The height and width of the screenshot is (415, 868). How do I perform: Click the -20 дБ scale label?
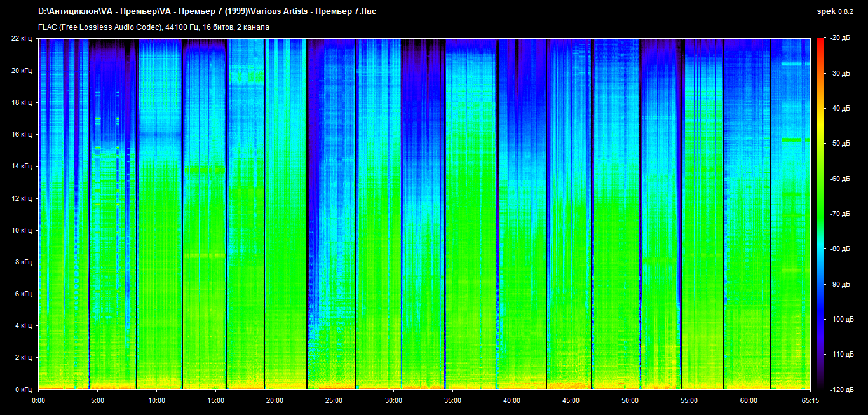point(841,39)
